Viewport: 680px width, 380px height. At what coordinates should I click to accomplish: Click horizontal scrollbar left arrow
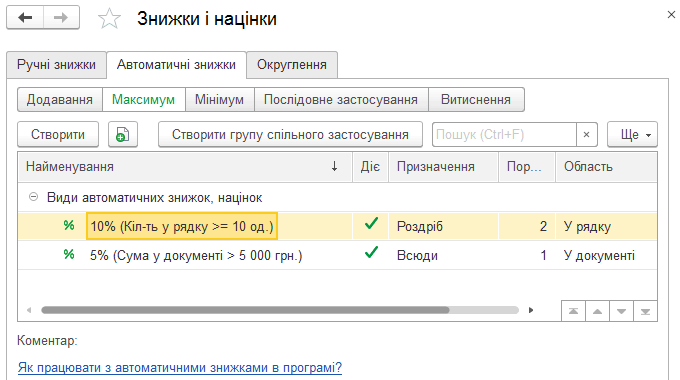tap(29, 310)
